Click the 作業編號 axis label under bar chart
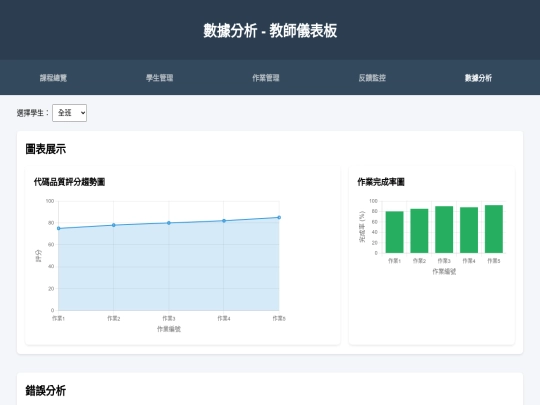This screenshot has height=405, width=540. click(444, 272)
